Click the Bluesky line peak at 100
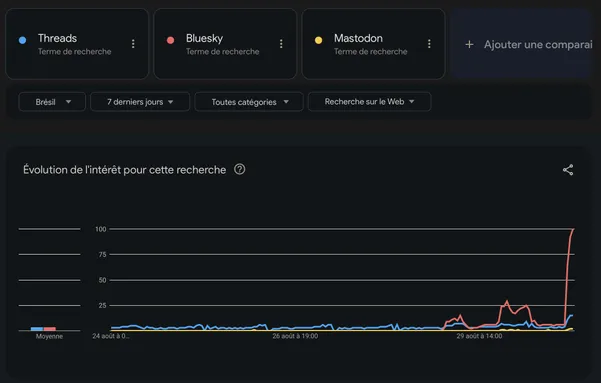Viewport: 601px width, 383px height. coord(573,230)
